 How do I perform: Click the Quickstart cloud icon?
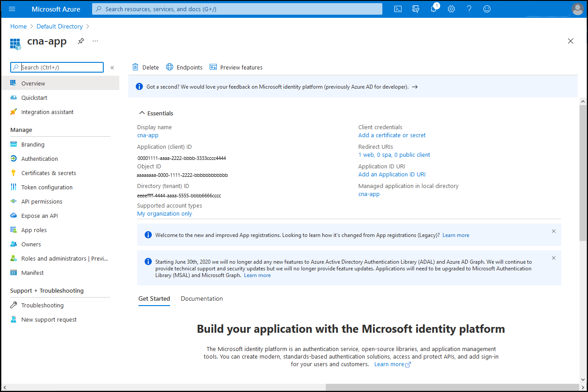pyautogui.click(x=13, y=98)
